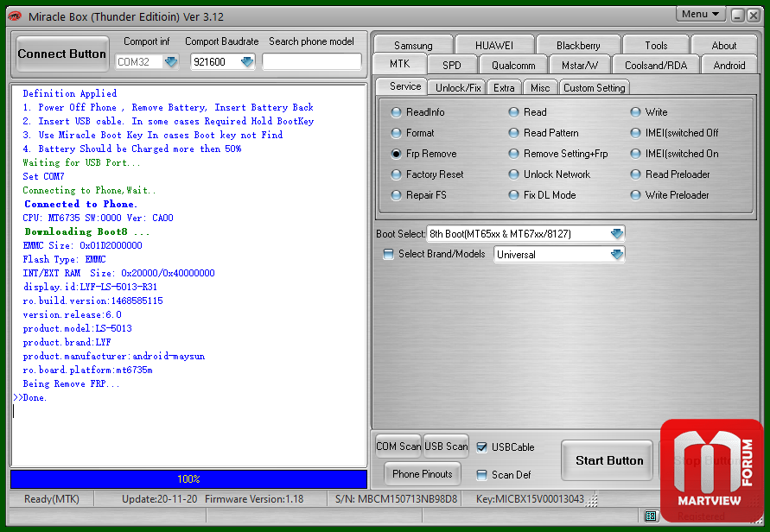The width and height of the screenshot is (770, 532).
Task: Toggle the USBCable checkbox
Action: (481, 447)
